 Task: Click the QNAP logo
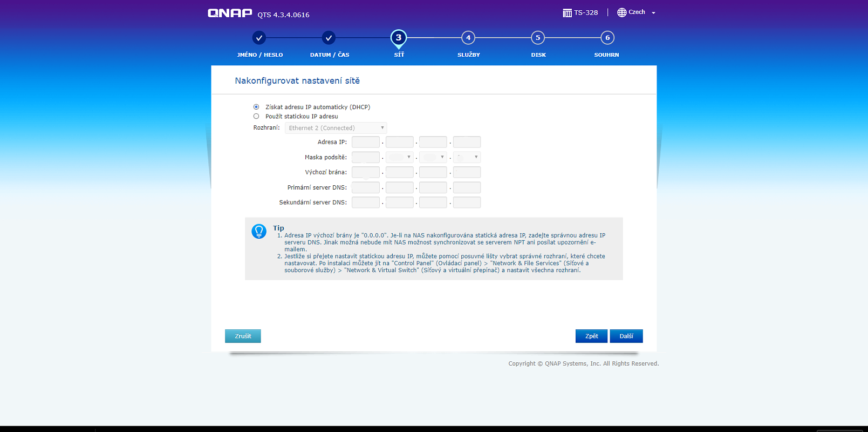click(230, 13)
